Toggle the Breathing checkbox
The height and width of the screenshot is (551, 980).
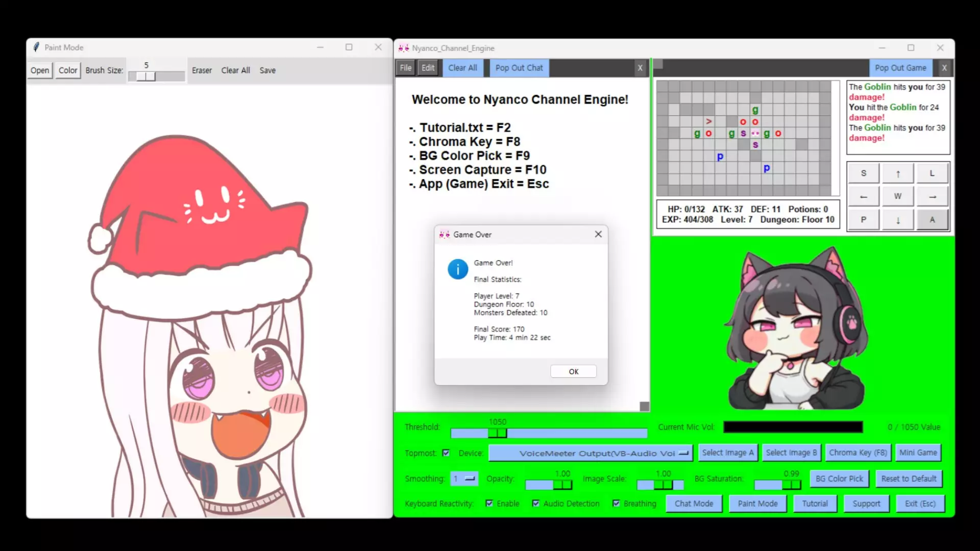click(617, 503)
